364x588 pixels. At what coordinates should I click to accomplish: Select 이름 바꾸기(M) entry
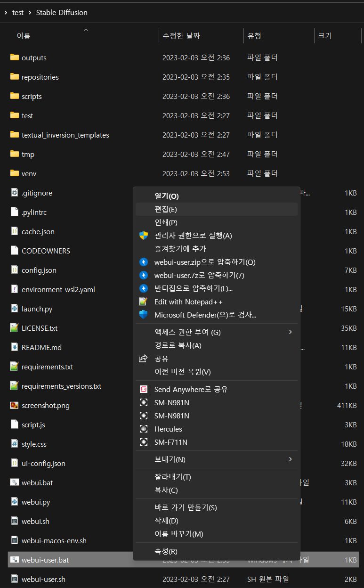[x=217, y=534]
